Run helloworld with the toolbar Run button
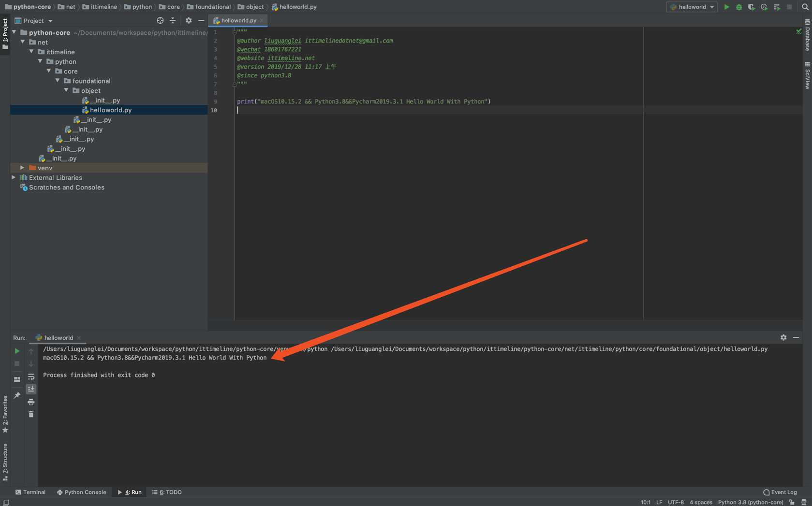This screenshot has height=506, width=812. click(726, 7)
